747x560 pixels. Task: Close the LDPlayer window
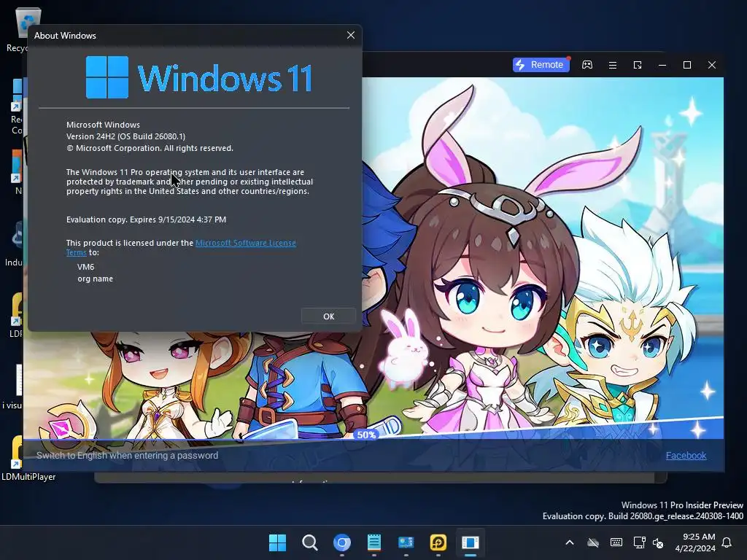point(712,65)
